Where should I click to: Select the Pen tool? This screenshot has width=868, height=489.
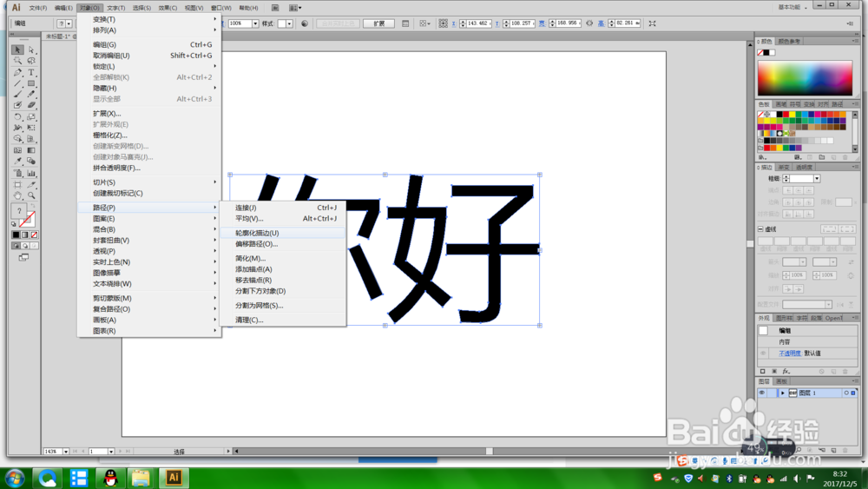pyautogui.click(x=17, y=72)
